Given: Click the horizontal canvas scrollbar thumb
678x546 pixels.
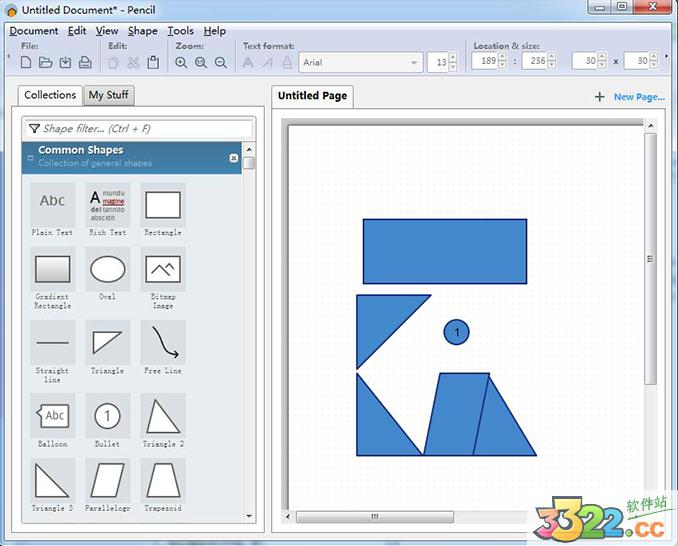Looking at the screenshot, I should click(375, 517).
